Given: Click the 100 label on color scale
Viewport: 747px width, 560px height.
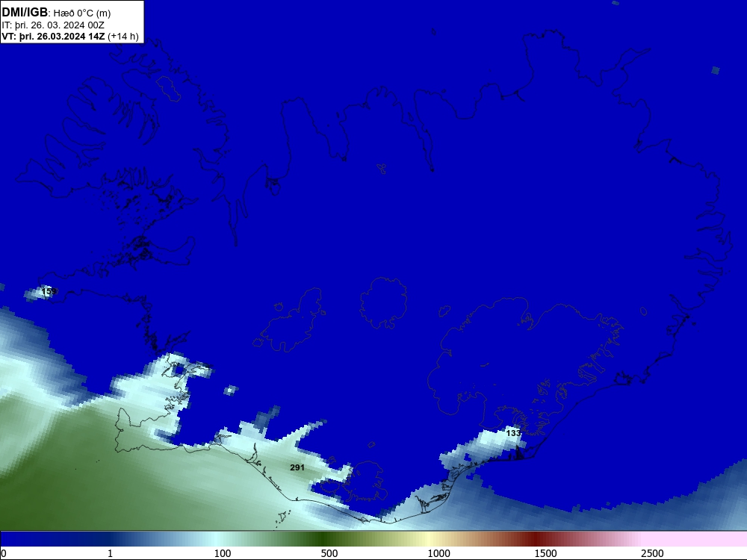Looking at the screenshot, I should pyautogui.click(x=223, y=553).
